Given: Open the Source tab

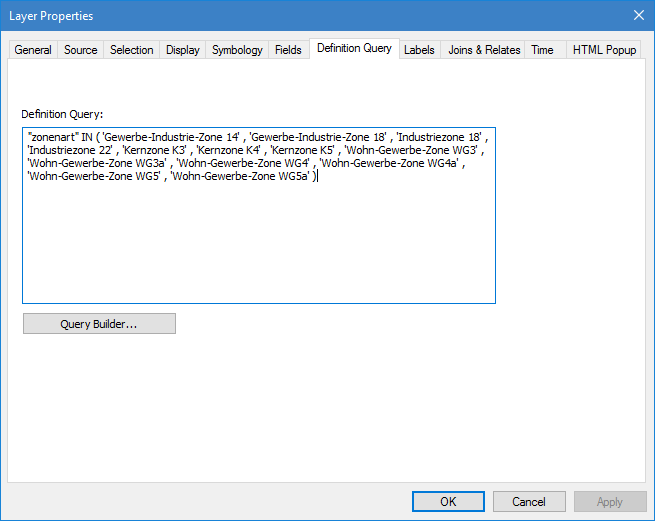Looking at the screenshot, I should click(81, 50).
